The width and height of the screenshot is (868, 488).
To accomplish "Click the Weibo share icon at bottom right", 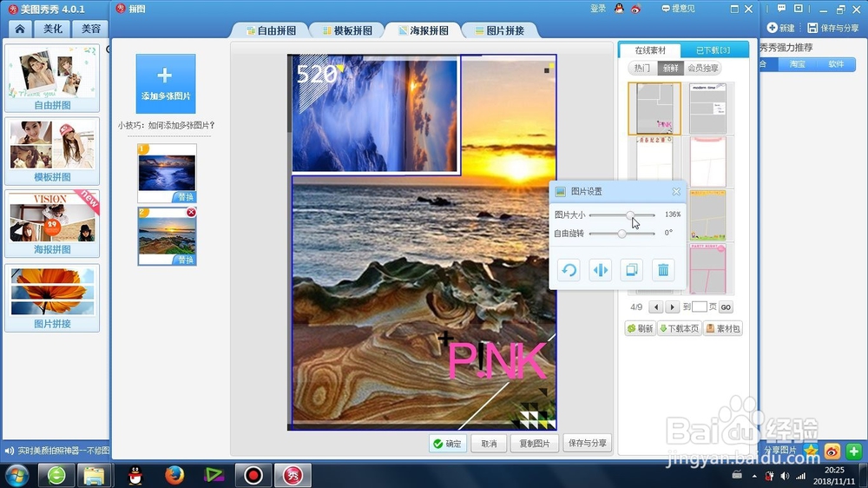I will tap(832, 451).
